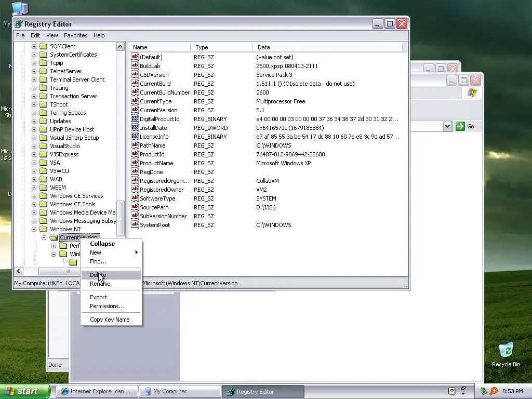Expand the Transaction Server key

(34, 96)
